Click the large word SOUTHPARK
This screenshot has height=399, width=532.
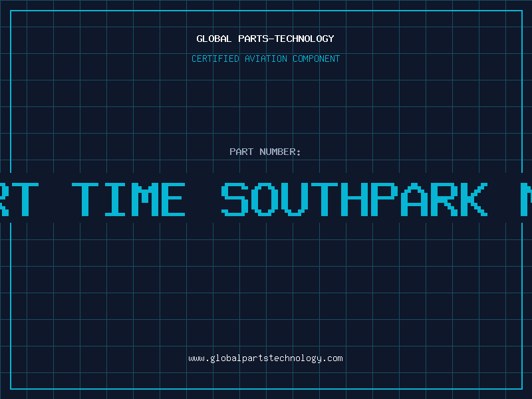click(x=354, y=199)
